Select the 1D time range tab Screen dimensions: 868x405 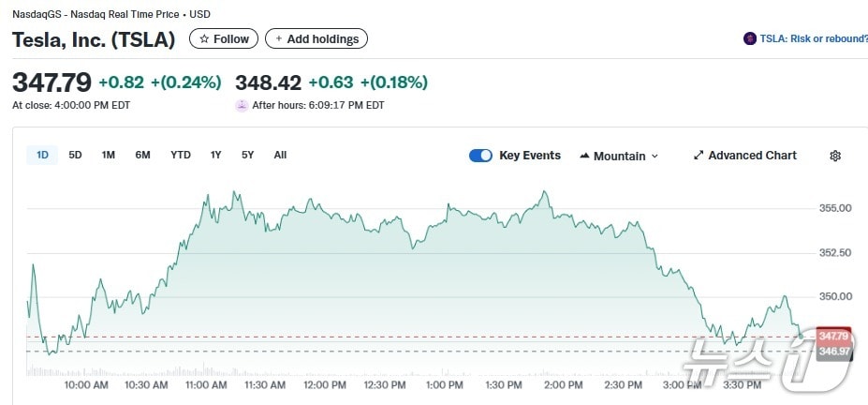[x=42, y=155]
